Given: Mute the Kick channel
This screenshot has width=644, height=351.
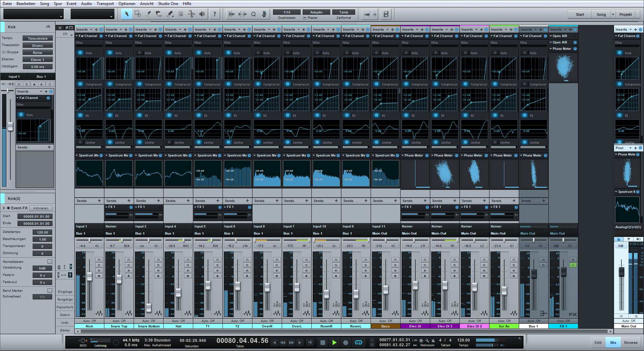Looking at the screenshot, I should [99, 259].
